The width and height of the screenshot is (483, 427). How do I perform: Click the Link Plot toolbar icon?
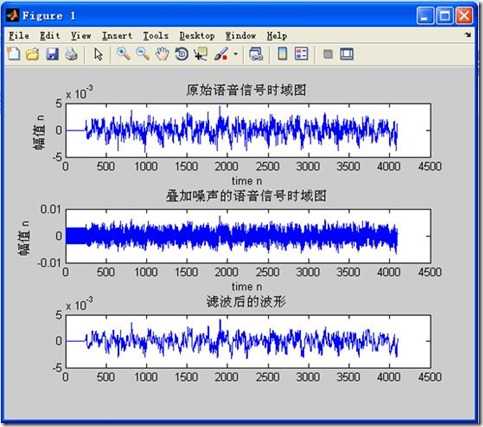[x=256, y=54]
